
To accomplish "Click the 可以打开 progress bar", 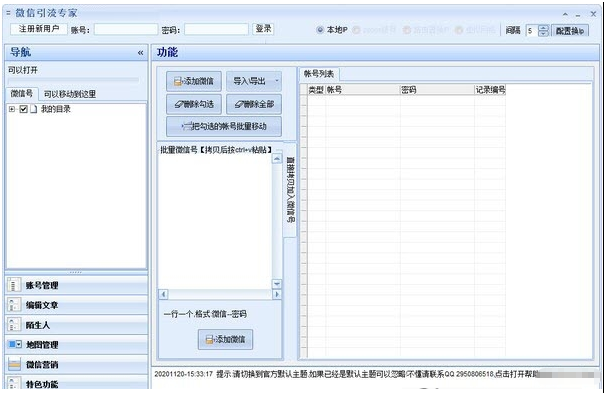I will click(73, 80).
